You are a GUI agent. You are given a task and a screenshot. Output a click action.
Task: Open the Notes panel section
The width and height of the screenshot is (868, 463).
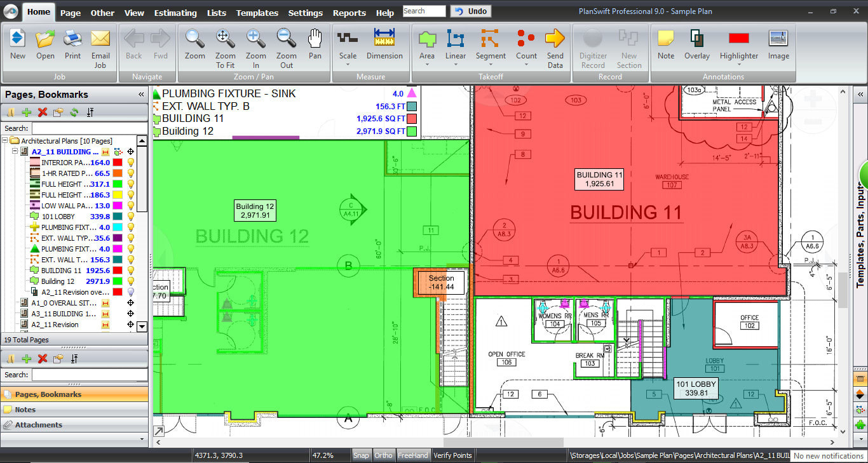[x=25, y=410]
